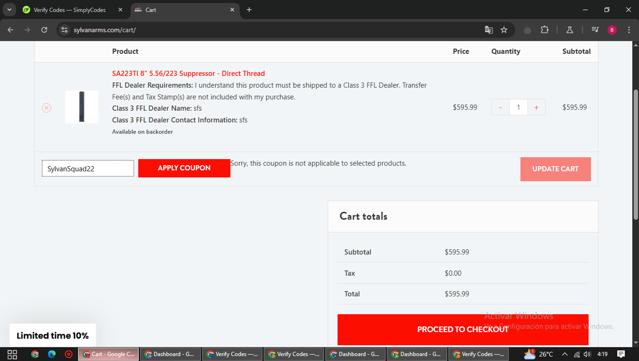Image resolution: width=639 pixels, height=361 pixels.
Task: Open the Extensions puzzle icon
Action: tap(544, 30)
